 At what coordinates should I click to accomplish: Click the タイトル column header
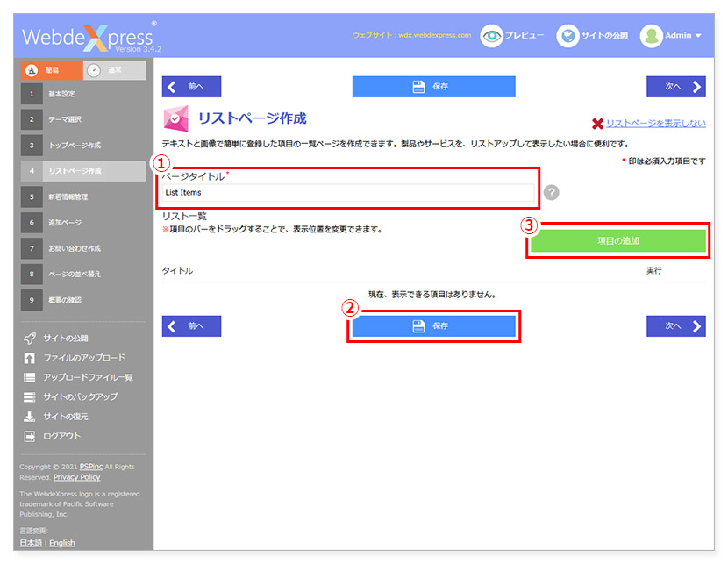tap(177, 270)
